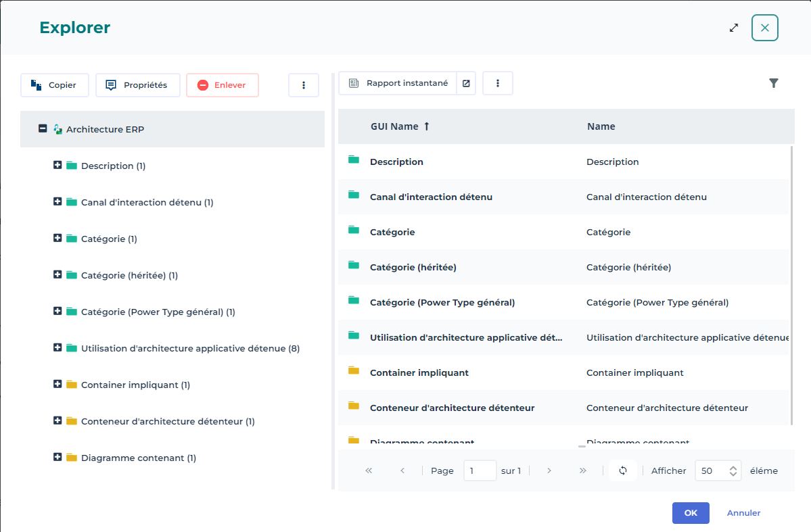Click the Enlever button
This screenshot has width=811, height=532.
(222, 85)
